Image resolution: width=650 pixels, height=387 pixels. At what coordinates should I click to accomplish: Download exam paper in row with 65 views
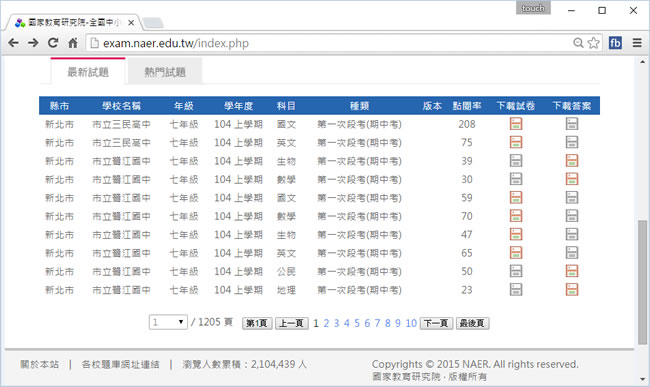[516, 253]
